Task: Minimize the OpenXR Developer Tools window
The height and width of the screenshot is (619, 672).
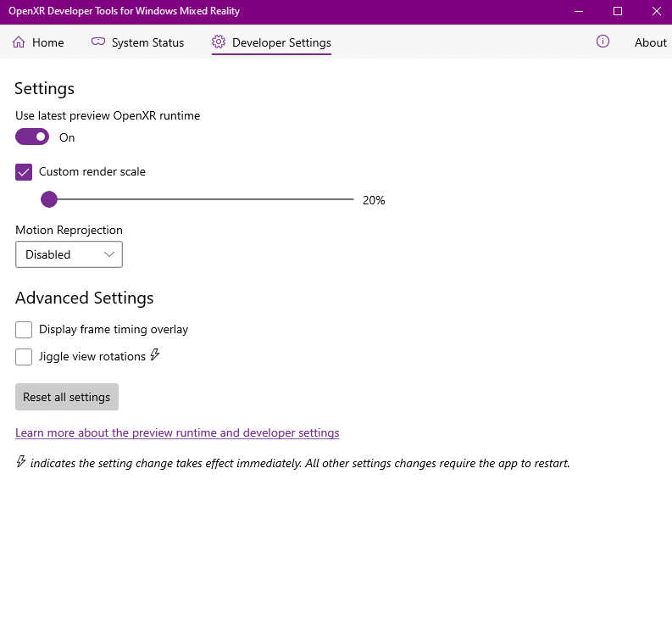Action: pyautogui.click(x=579, y=12)
